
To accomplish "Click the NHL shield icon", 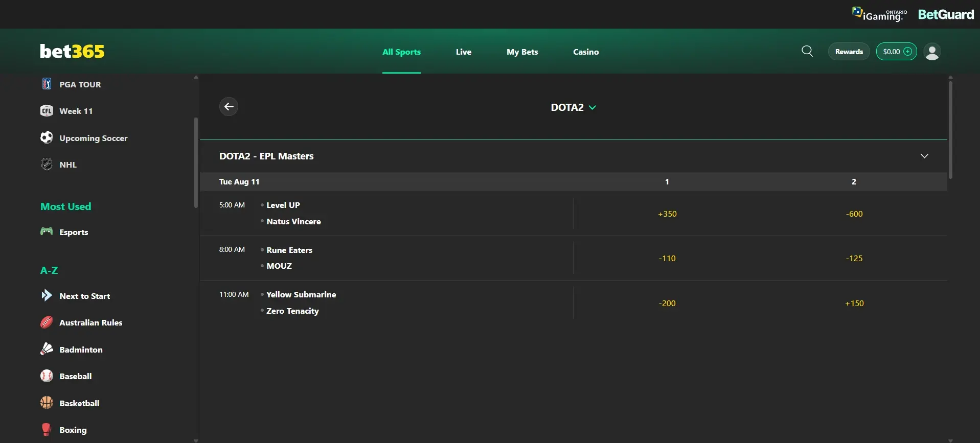I will click(47, 164).
